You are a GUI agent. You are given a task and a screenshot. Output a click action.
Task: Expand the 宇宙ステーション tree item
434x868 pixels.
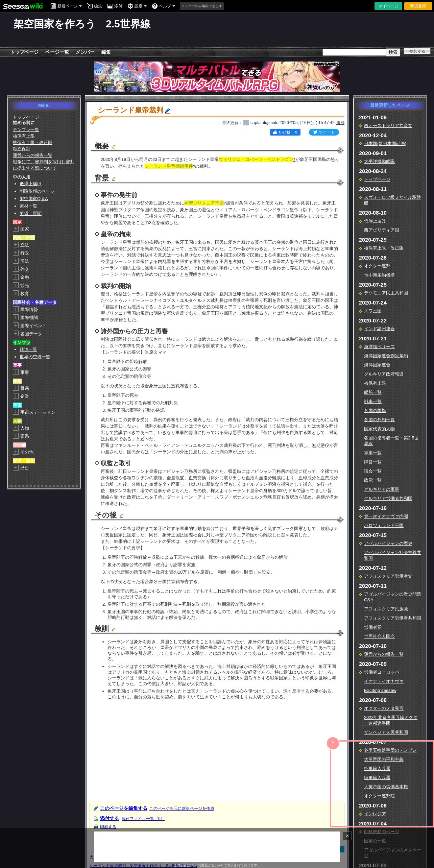16,412
